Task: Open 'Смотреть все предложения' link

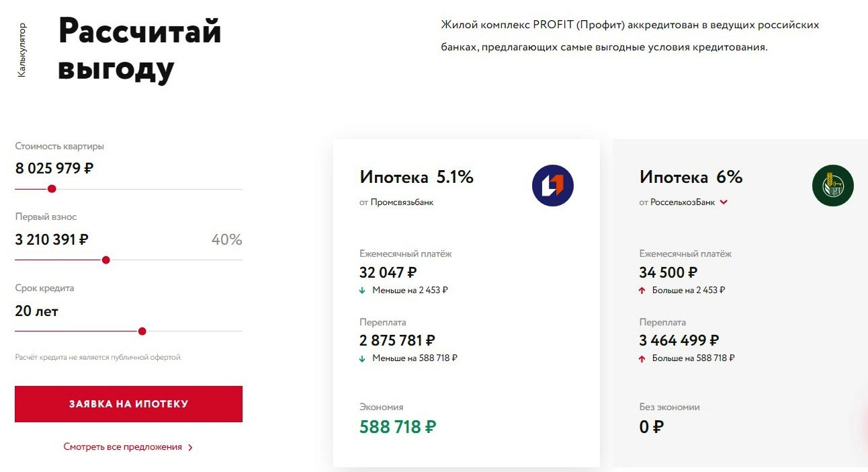Action: pyautogui.click(x=123, y=446)
